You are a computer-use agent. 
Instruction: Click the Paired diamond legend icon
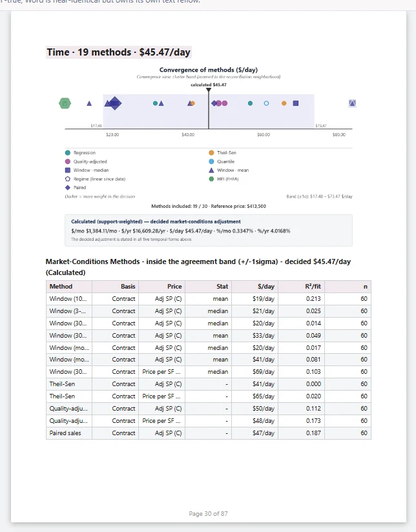coord(68,187)
